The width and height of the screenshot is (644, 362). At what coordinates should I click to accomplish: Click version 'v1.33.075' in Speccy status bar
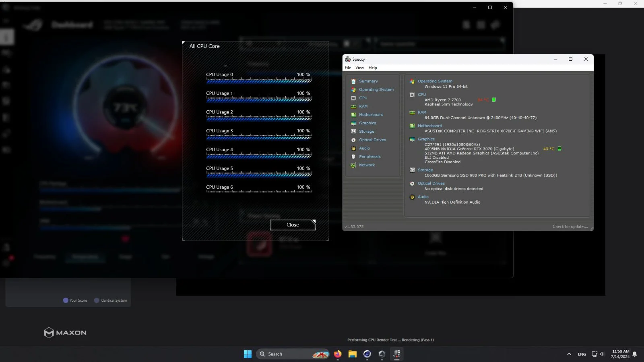tap(354, 227)
